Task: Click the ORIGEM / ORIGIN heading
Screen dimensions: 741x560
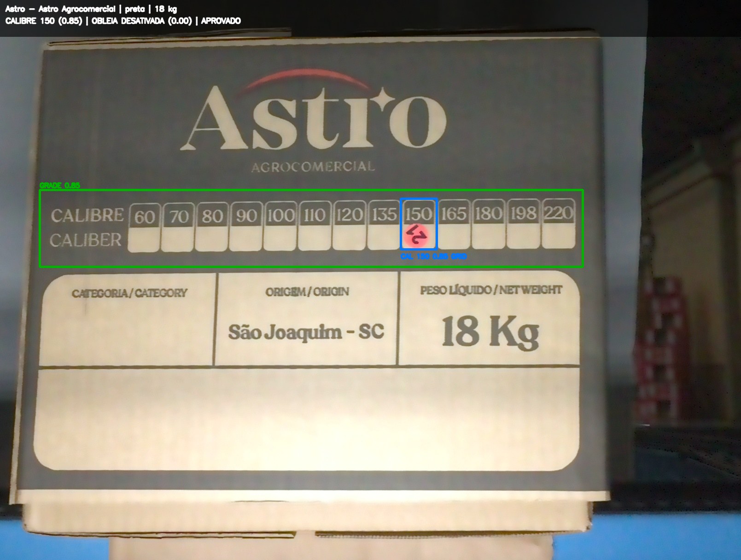Action: [307, 292]
